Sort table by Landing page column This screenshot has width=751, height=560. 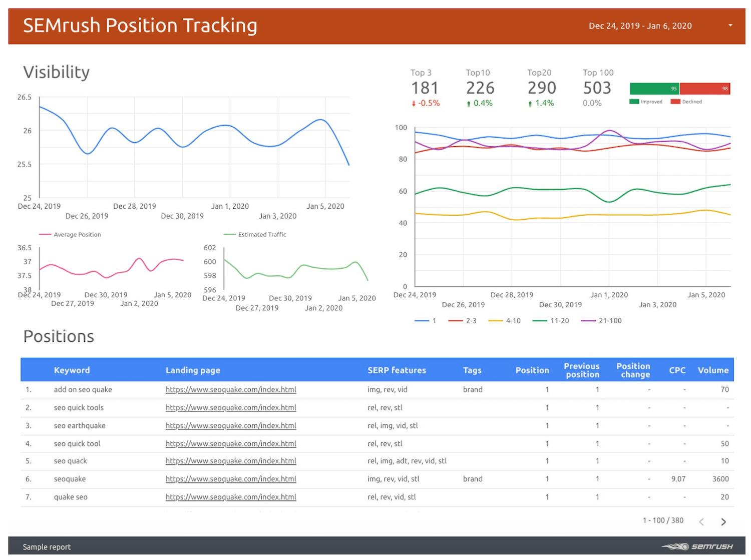[x=193, y=370]
